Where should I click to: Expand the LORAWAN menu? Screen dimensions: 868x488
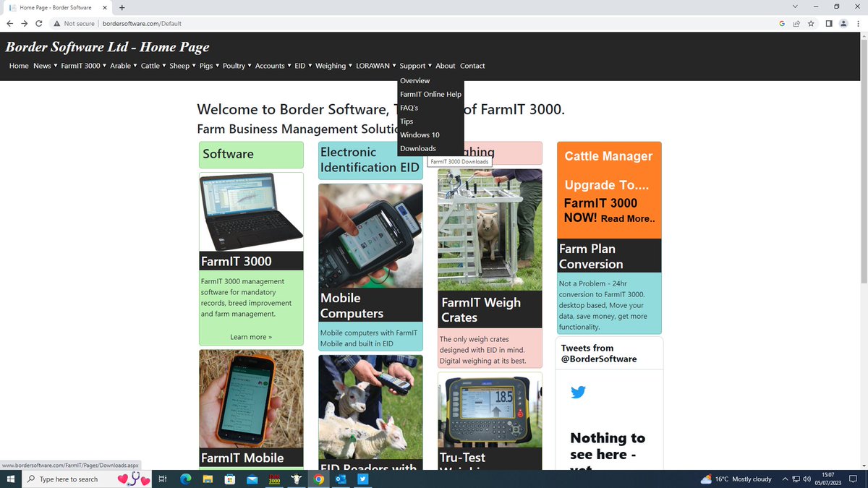[376, 66]
